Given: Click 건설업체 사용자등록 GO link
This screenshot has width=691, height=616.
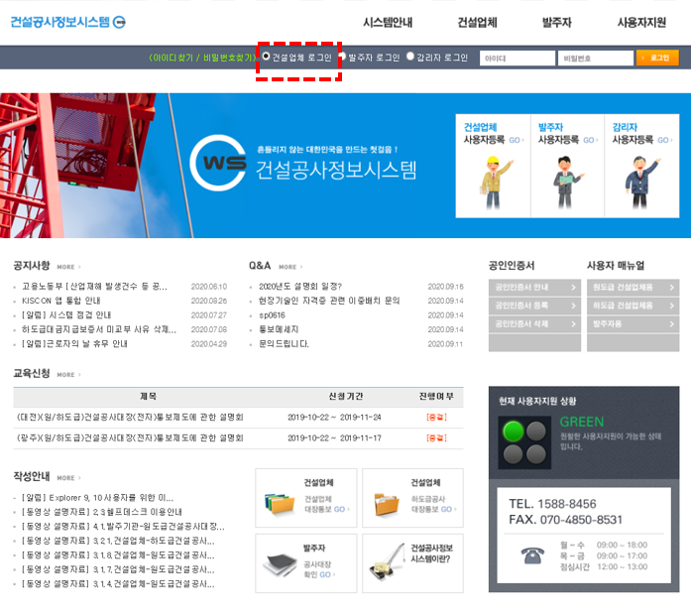Looking at the screenshot, I should coord(517,140).
